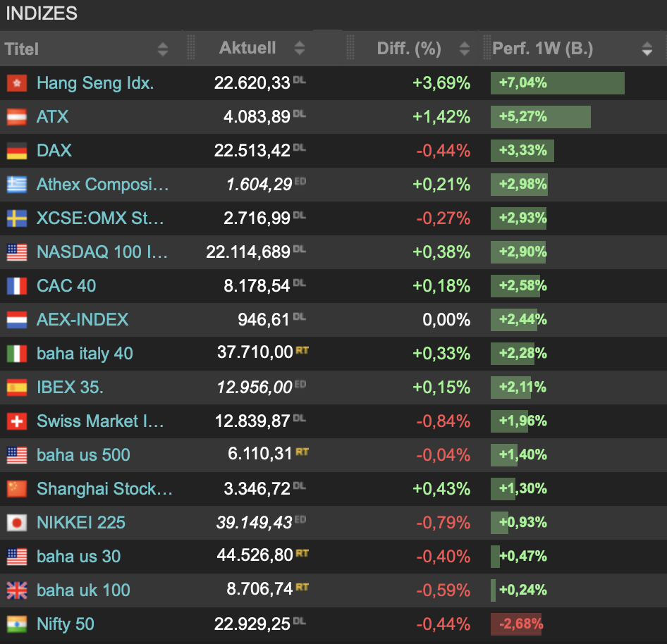The height and width of the screenshot is (644, 667).
Task: Select the value 39.149,43 for NIKKEI 225
Action: [x=254, y=522]
